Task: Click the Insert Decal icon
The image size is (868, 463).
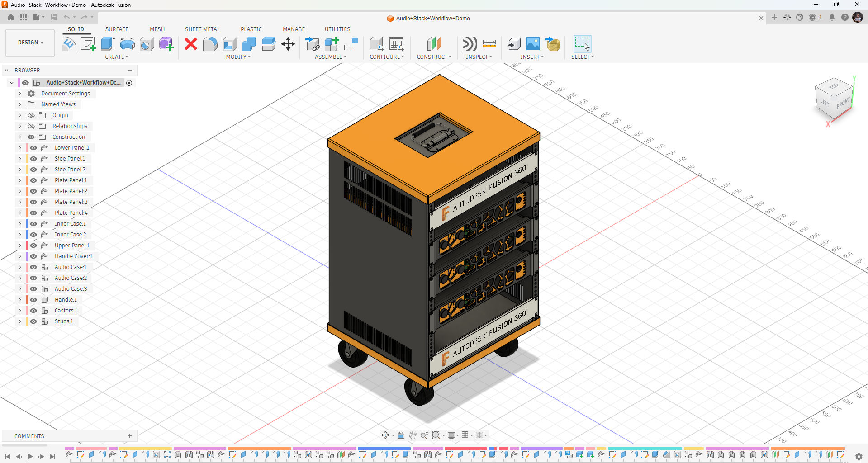Action: (533, 44)
